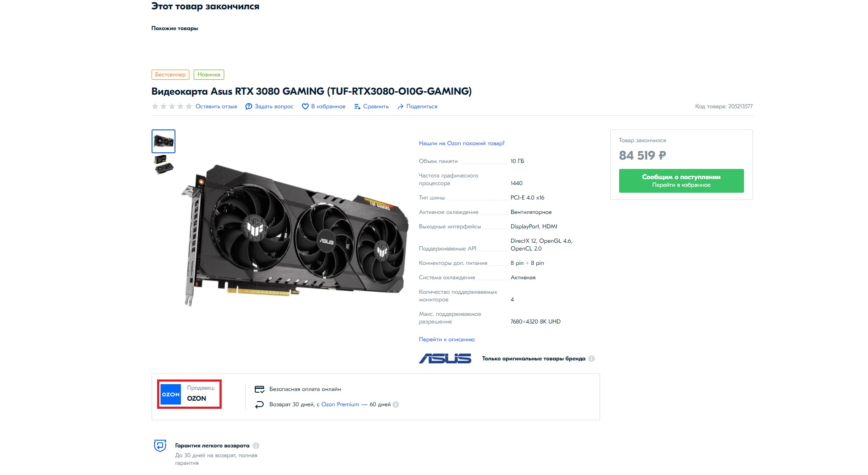
Task: Open the Ozon Premium link
Action: [340, 405]
